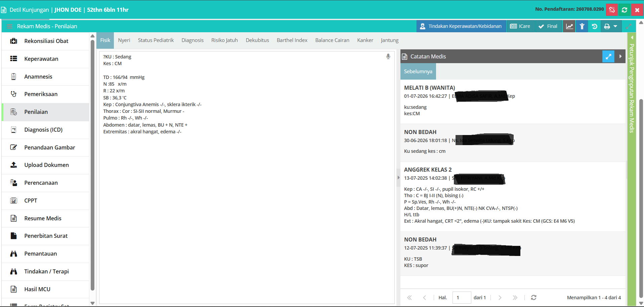Click the red broken-link header button
Viewport: 644px width, 307px height.
[612, 10]
